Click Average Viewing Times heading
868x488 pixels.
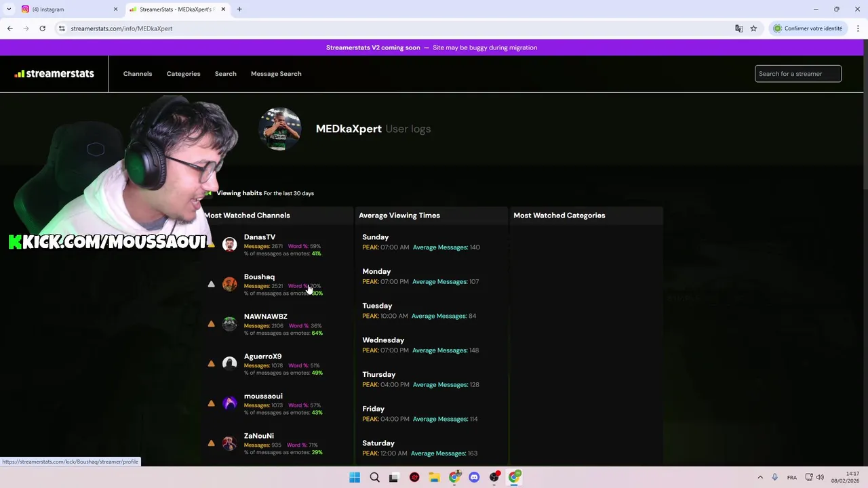coord(399,216)
